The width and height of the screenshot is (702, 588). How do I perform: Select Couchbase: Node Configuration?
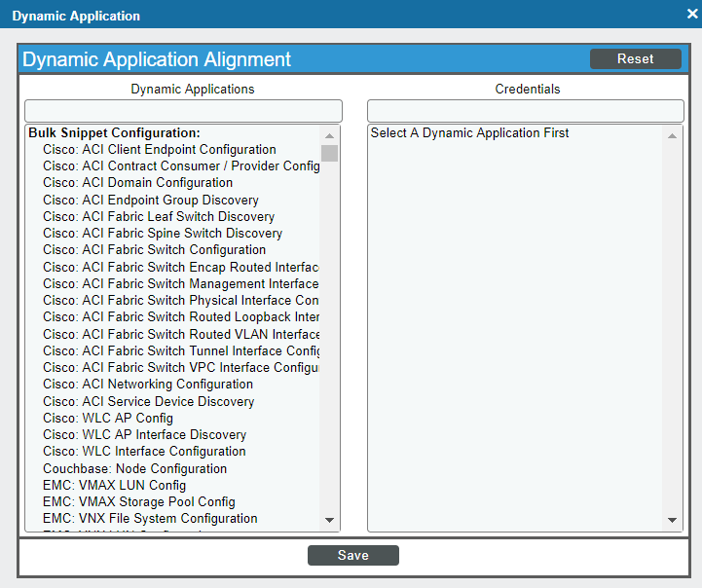coord(134,468)
